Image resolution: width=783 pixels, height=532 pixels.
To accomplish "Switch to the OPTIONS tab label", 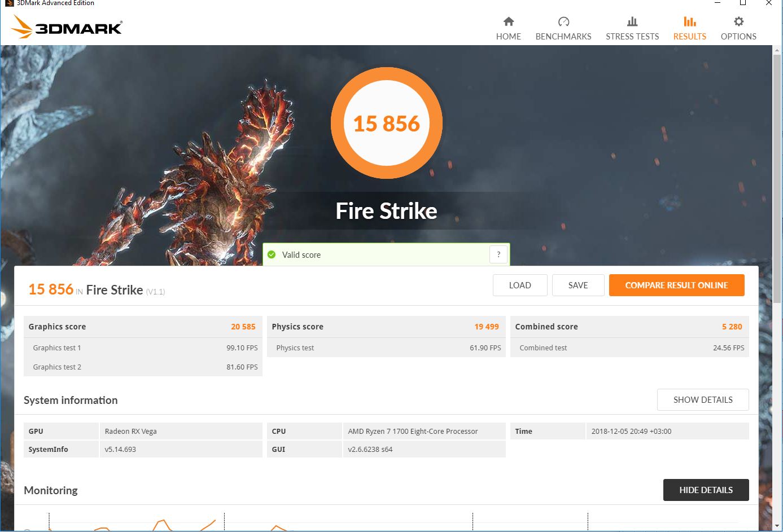I will [738, 37].
